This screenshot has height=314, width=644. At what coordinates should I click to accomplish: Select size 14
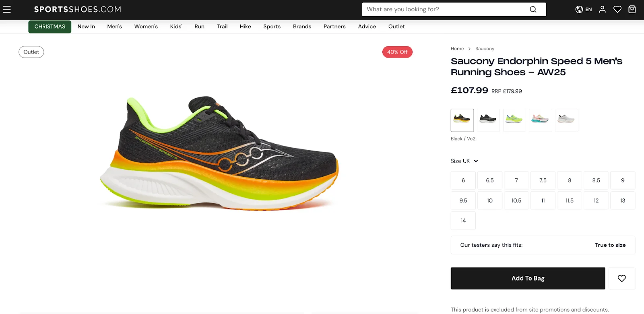tap(463, 221)
